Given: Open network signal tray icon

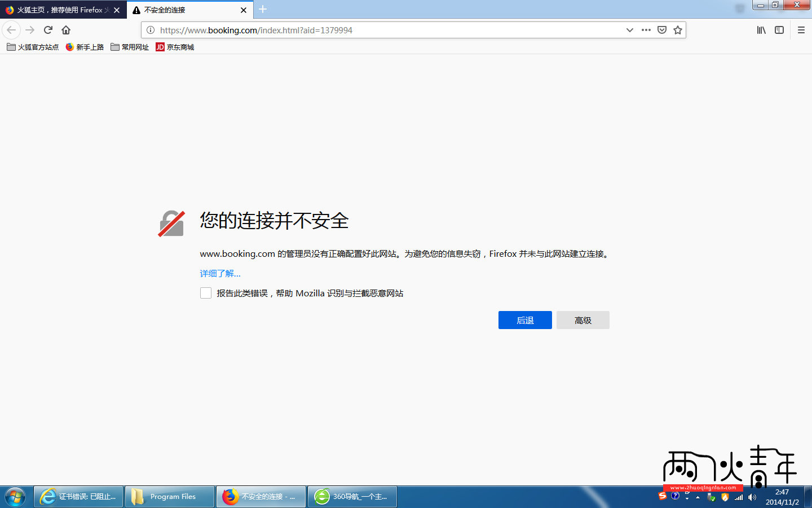Looking at the screenshot, I should [739, 497].
